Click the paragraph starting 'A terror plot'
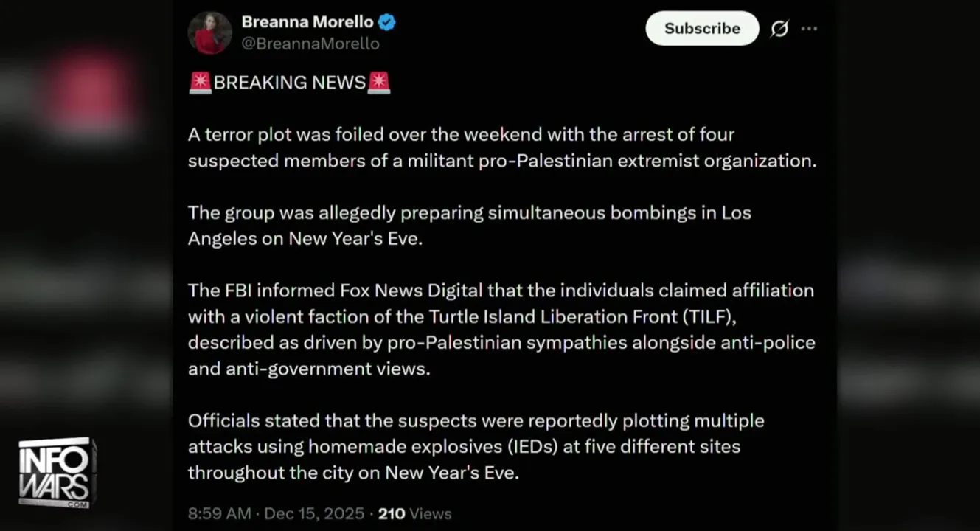This screenshot has width=980, height=531. click(501, 147)
